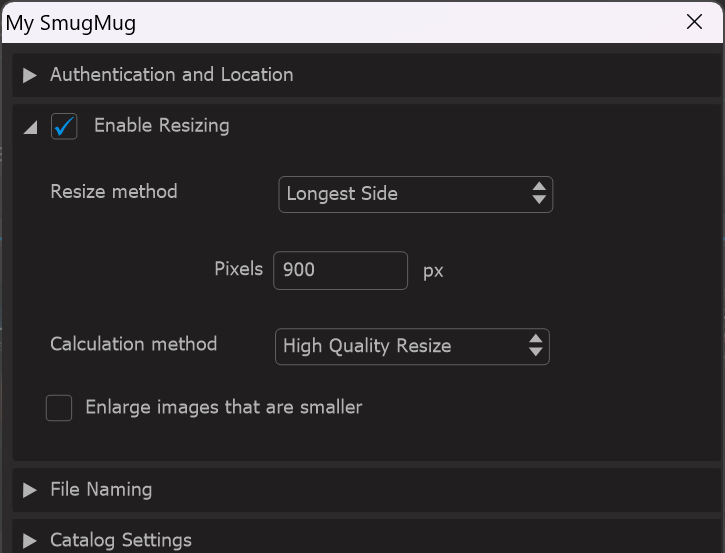Close the My SmugMug dialog
Image resolution: width=725 pixels, height=553 pixels.
click(694, 22)
